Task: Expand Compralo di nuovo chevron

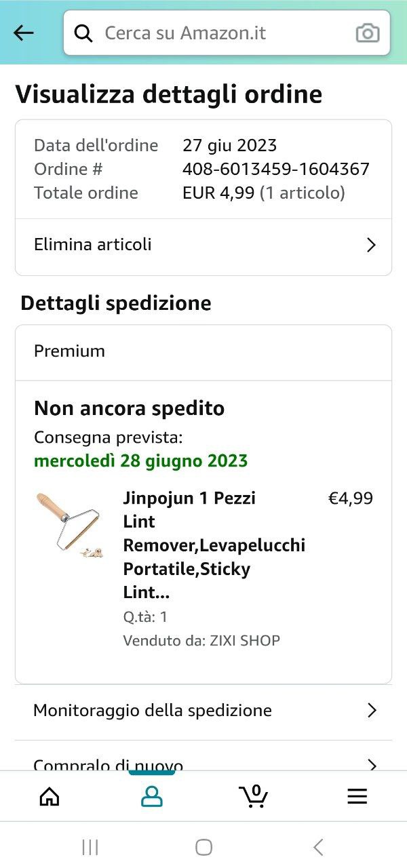Action: click(x=371, y=765)
